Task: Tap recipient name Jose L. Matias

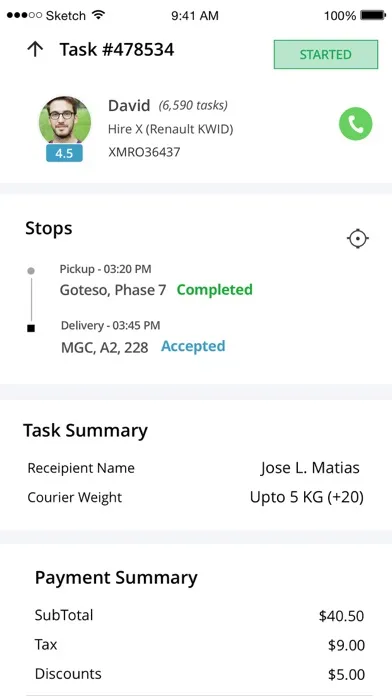Action: click(310, 468)
